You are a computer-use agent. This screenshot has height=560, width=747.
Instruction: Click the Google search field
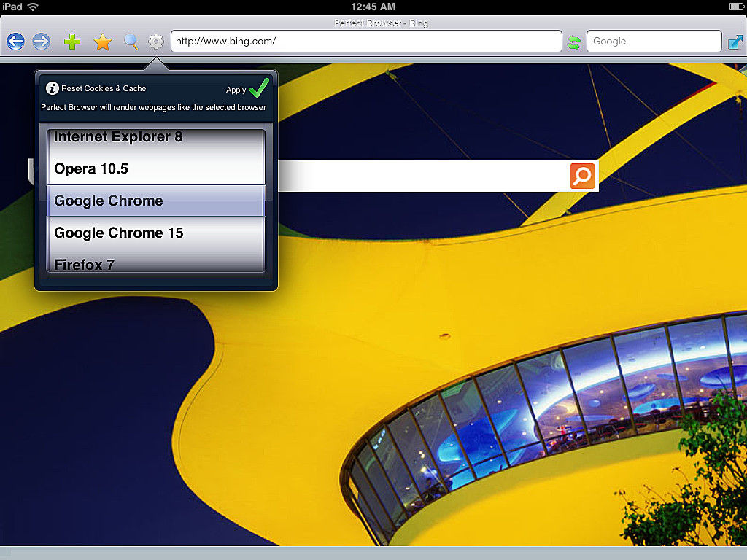click(654, 42)
